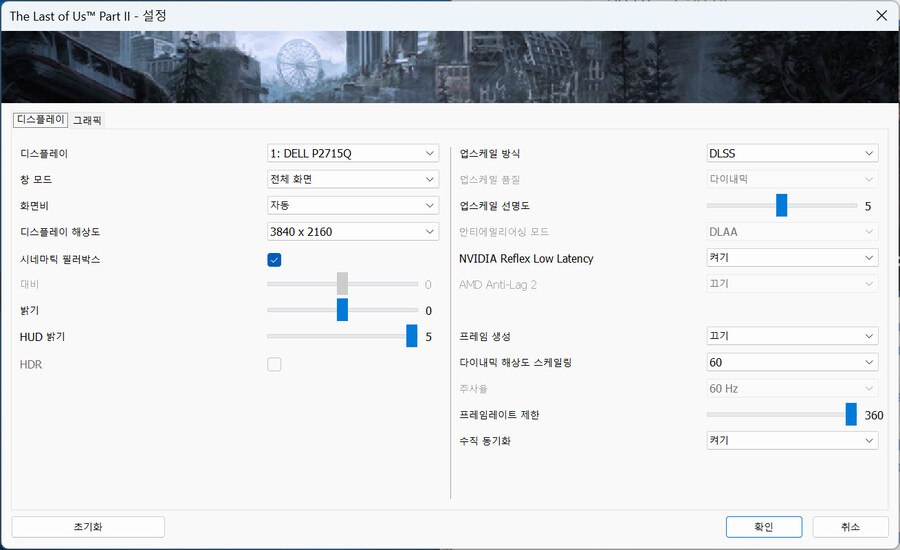Change the 디스플레이 해상도 dropdown
Image resolution: width=900 pixels, height=550 pixels.
(353, 231)
